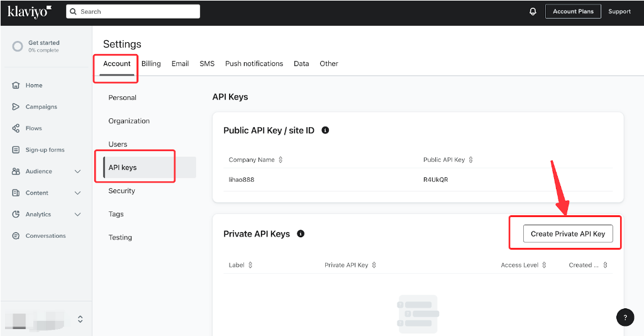The height and width of the screenshot is (336, 644).
Task: Open the help question mark bubble
Action: point(625,317)
